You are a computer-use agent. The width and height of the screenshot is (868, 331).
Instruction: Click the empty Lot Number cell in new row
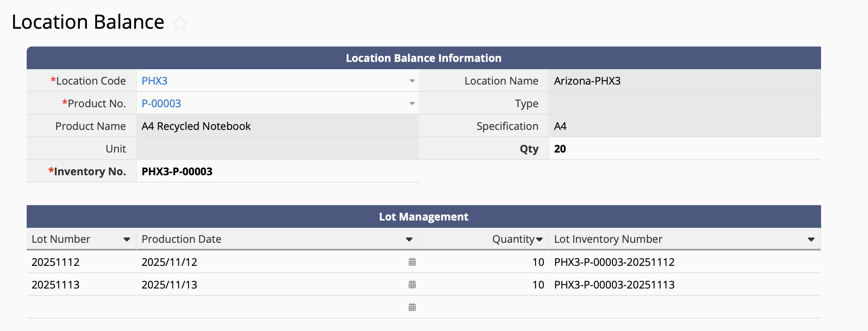coord(81,307)
